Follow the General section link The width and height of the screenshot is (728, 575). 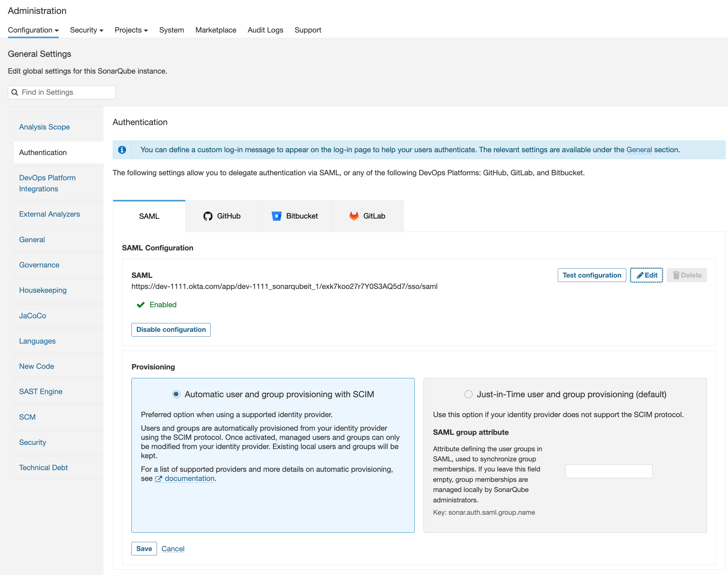(x=639, y=150)
